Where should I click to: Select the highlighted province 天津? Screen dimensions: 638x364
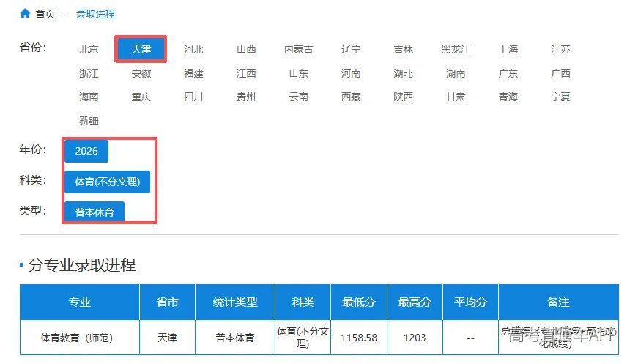coord(141,49)
